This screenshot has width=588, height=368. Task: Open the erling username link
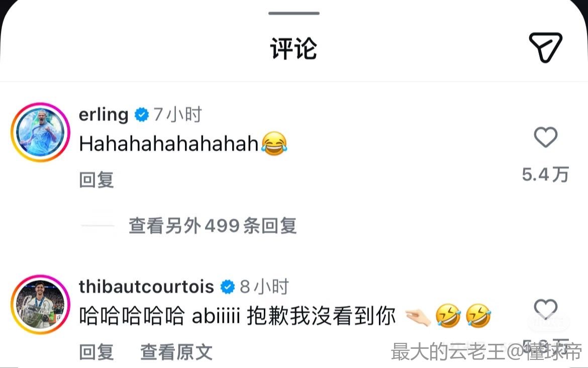click(104, 115)
